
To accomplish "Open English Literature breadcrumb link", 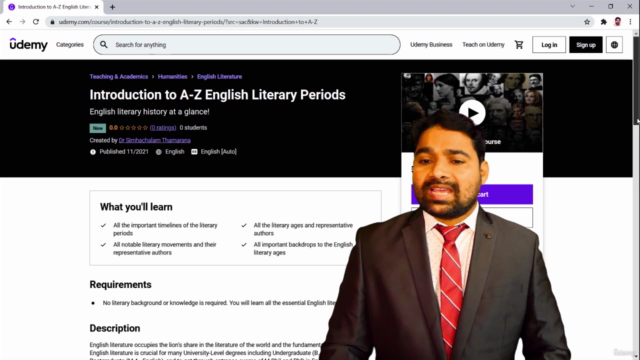I will click(x=219, y=77).
